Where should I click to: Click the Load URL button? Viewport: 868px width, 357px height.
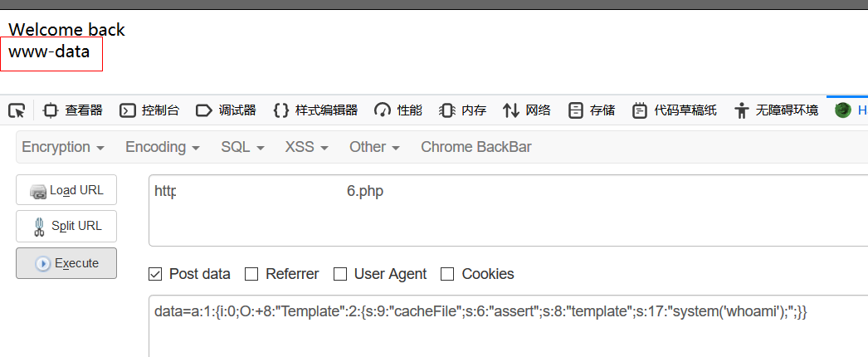66,190
